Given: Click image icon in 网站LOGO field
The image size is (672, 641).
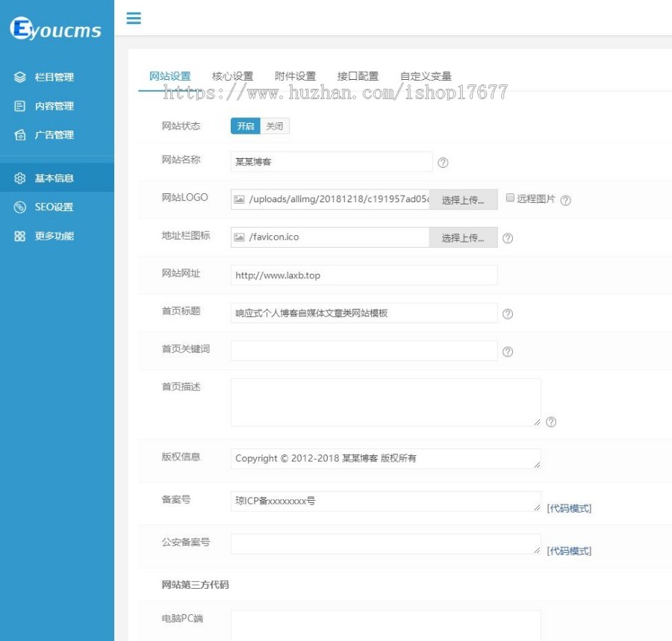Looking at the screenshot, I should pos(239,199).
